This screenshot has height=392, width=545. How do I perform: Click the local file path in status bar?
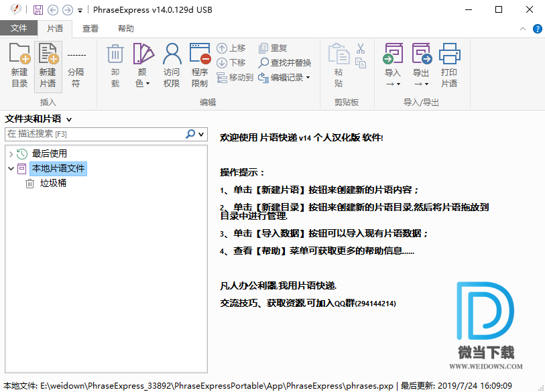click(x=198, y=386)
